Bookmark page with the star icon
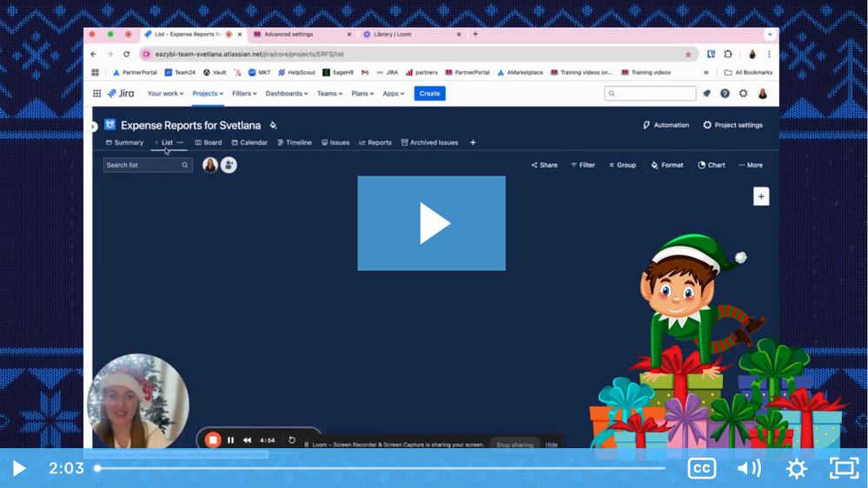Screen dimensions: 868x488 [688, 54]
